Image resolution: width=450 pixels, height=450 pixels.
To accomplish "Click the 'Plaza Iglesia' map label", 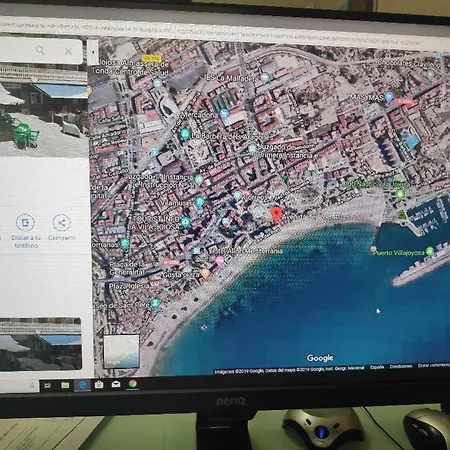I will (129, 286).
